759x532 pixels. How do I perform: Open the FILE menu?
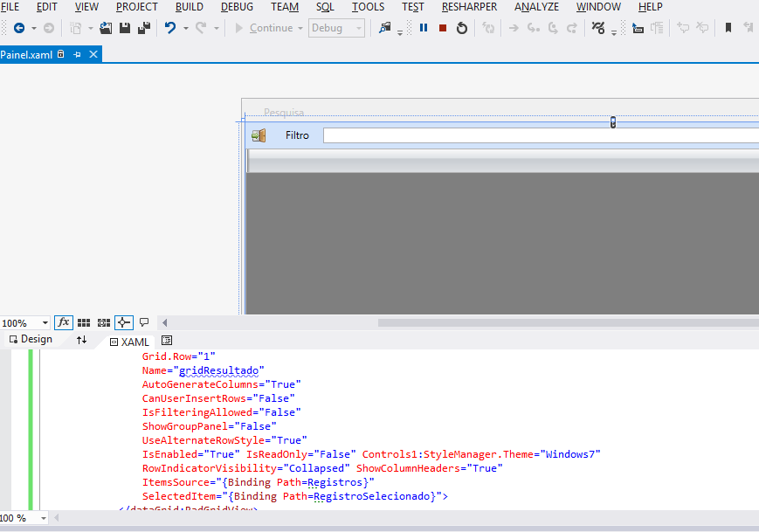(x=10, y=7)
